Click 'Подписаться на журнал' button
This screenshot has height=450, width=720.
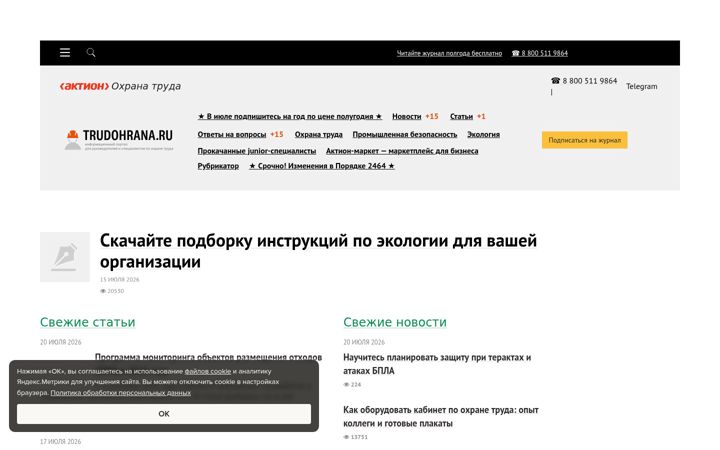(x=584, y=140)
